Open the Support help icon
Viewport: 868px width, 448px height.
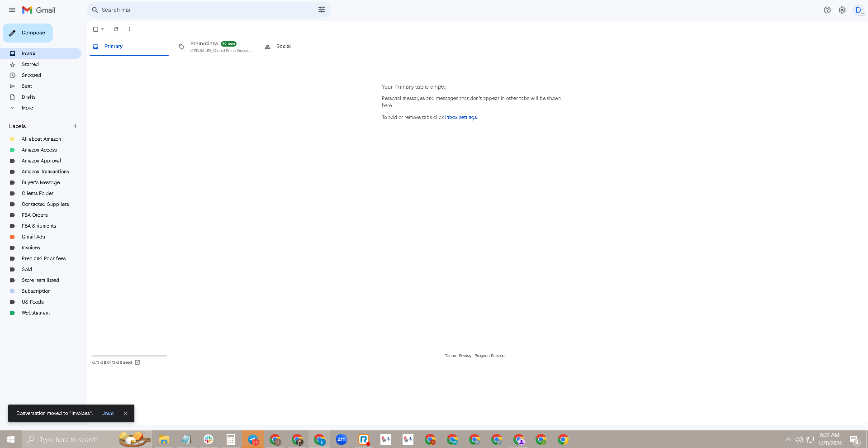[x=827, y=10]
